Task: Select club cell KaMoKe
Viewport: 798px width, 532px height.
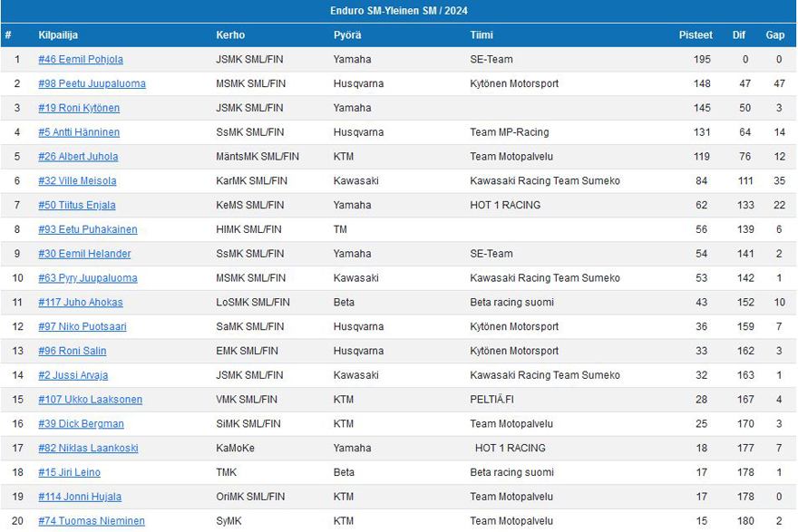Action: coord(235,448)
